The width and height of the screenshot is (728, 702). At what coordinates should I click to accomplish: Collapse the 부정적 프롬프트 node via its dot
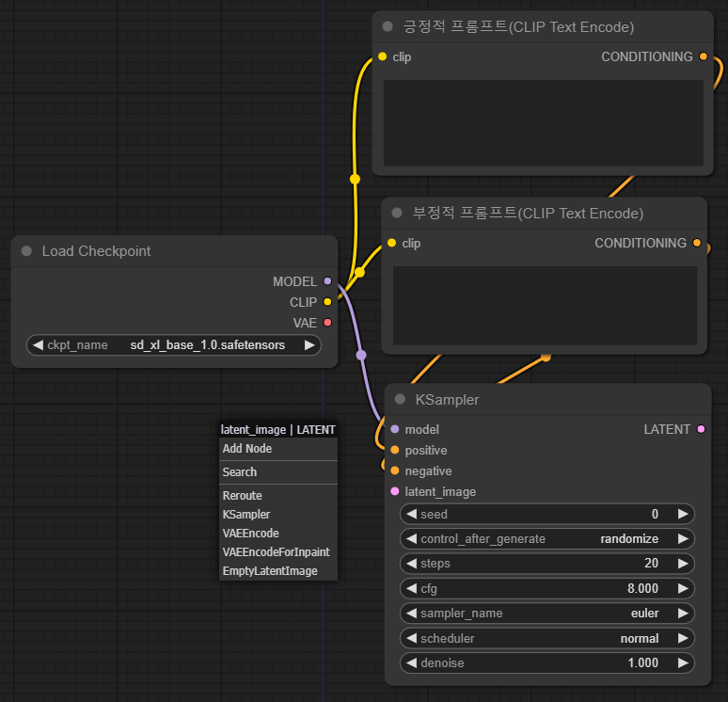click(397, 213)
